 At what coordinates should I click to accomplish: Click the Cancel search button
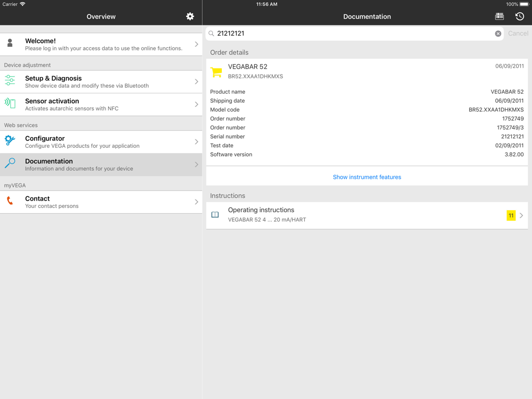pos(518,33)
